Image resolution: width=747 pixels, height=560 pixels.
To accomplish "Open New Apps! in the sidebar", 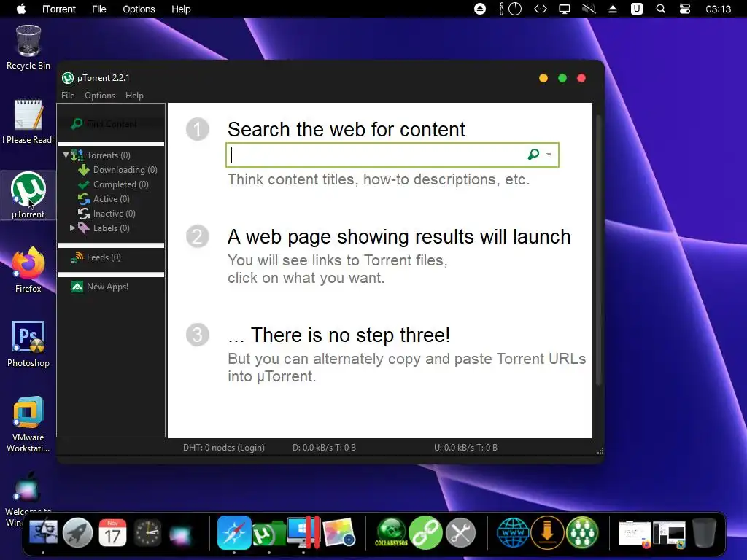I will tap(99, 287).
